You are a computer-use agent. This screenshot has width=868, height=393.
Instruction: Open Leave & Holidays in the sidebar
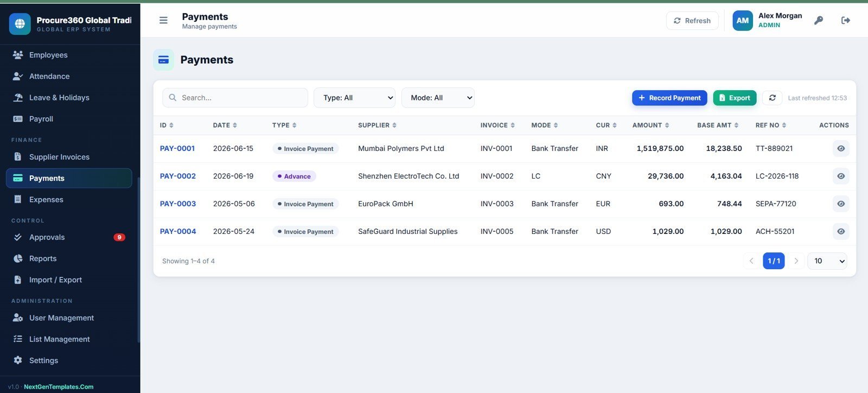(x=69, y=98)
